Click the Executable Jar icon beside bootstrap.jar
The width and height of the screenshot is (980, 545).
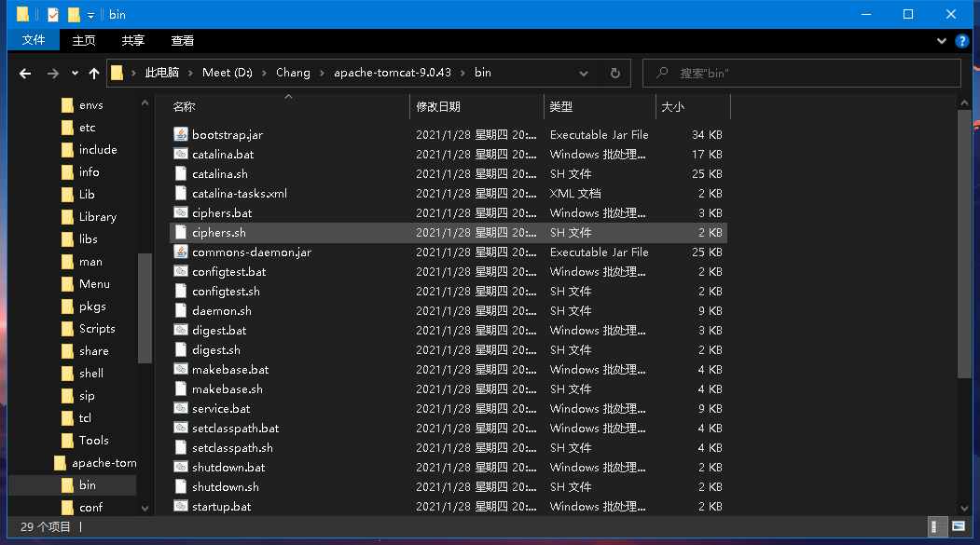tap(181, 135)
